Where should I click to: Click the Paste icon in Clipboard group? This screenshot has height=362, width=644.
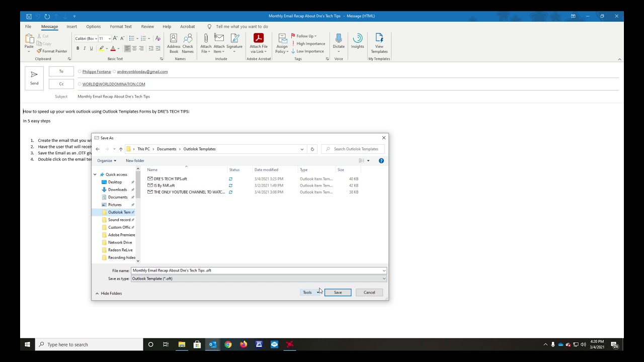(x=29, y=39)
